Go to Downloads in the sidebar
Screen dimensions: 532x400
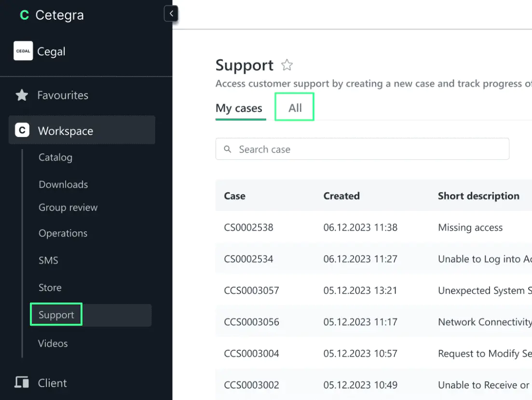point(63,184)
